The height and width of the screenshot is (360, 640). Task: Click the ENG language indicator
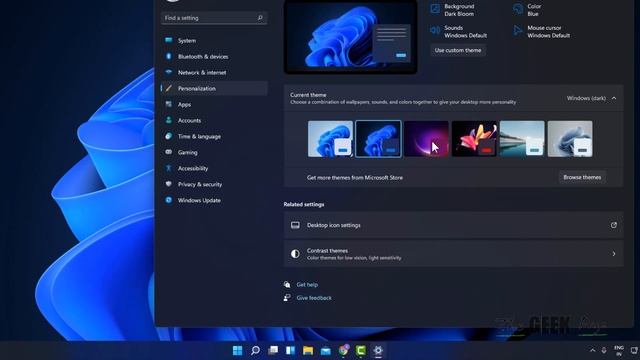tap(619, 351)
